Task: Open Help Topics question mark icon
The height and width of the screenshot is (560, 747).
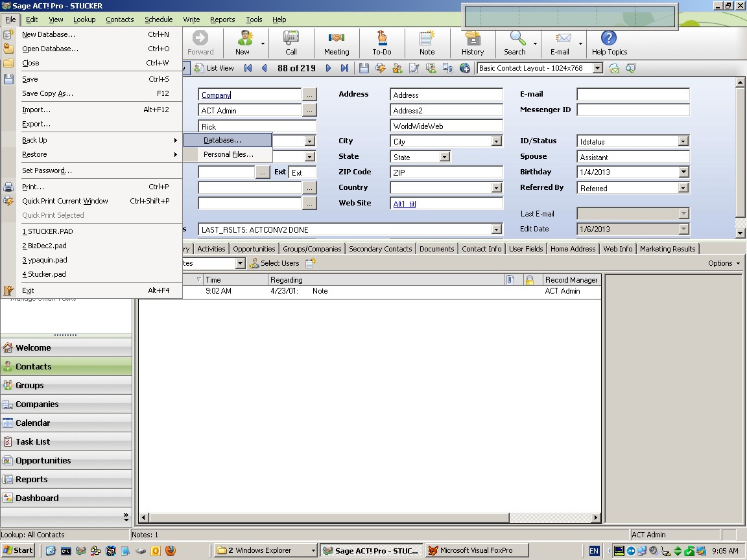Action: 609,38
